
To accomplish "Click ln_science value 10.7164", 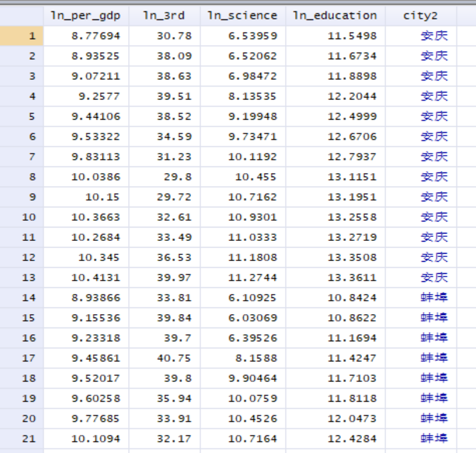I will pos(253,438).
